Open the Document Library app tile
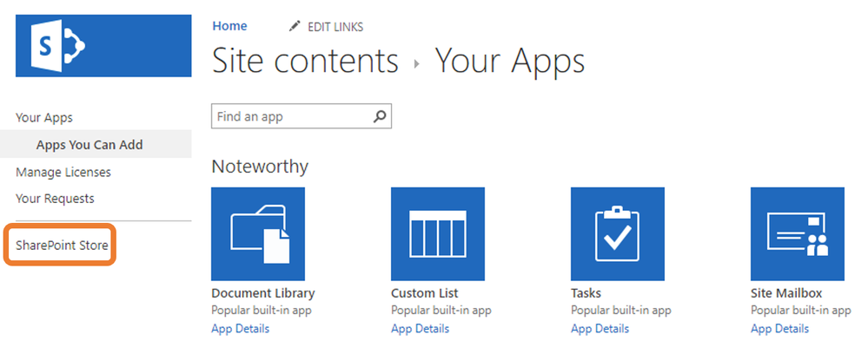The width and height of the screenshot is (868, 354). click(x=258, y=234)
